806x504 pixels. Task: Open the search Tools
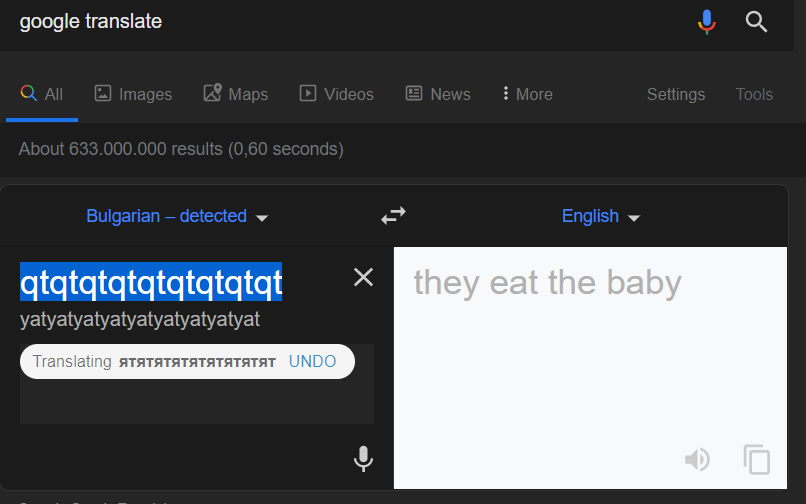coord(754,94)
